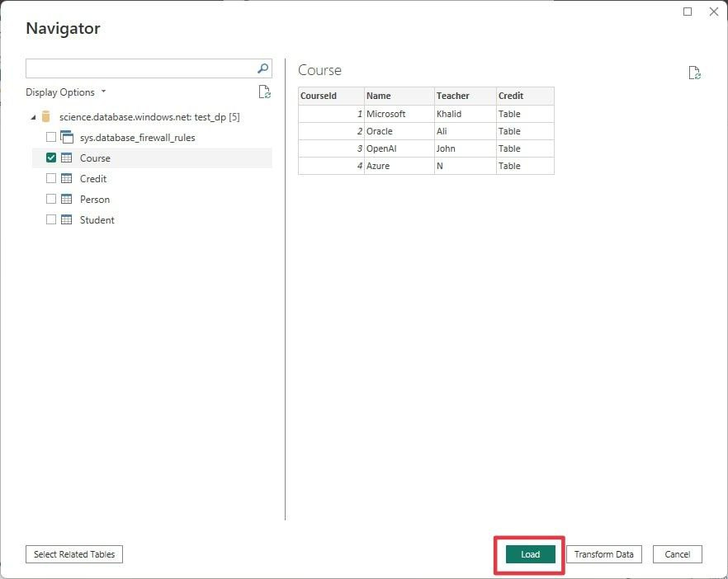Viewport: 728px width, 579px height.
Task: Click the Load button
Action: (x=530, y=554)
